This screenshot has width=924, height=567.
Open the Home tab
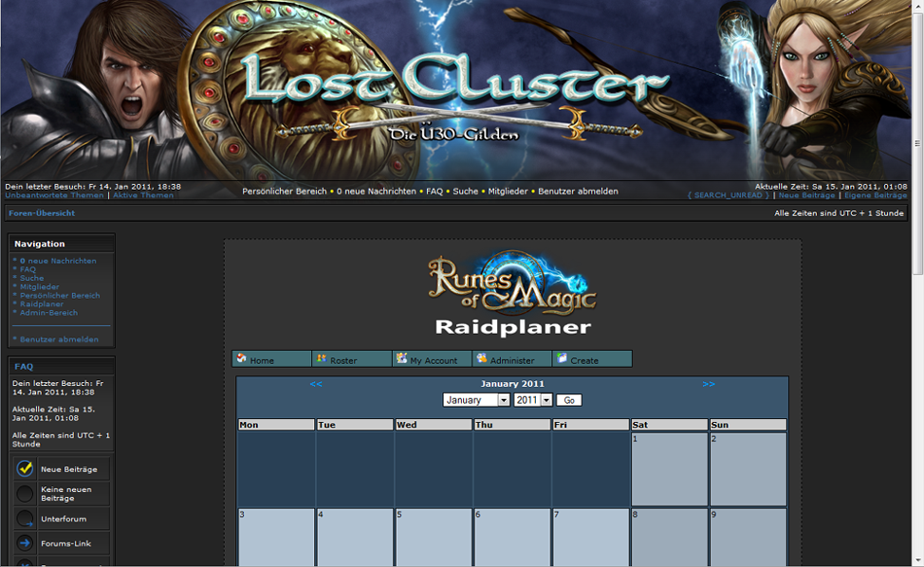[x=271, y=359]
